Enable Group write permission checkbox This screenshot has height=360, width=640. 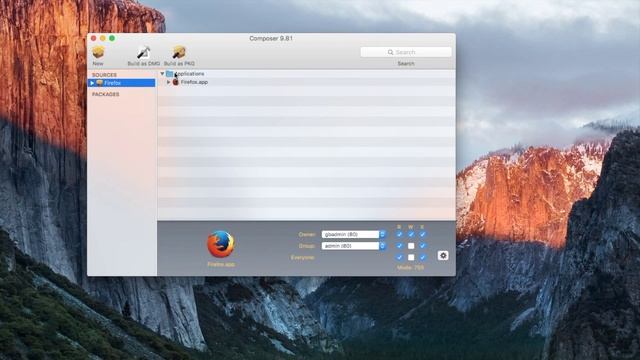(411, 246)
